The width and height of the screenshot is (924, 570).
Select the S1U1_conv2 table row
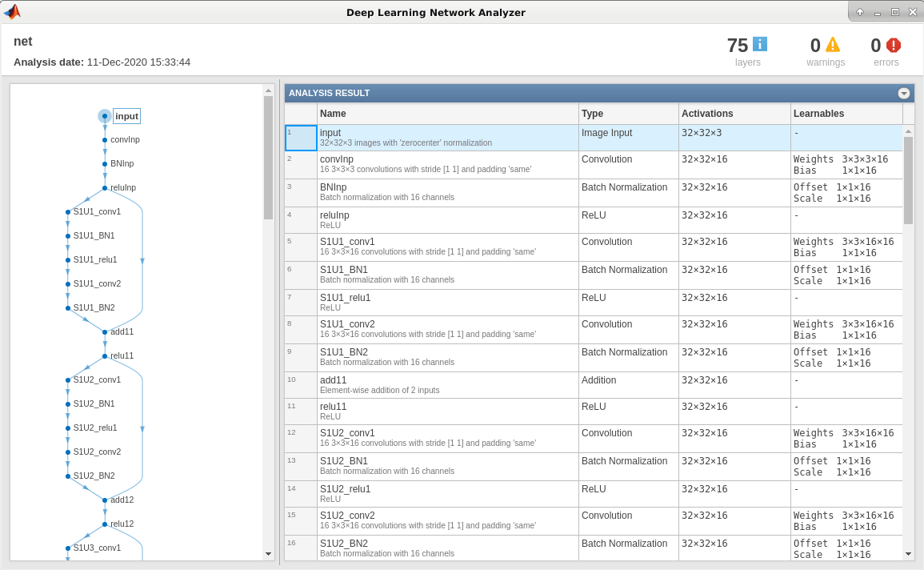coord(594,330)
